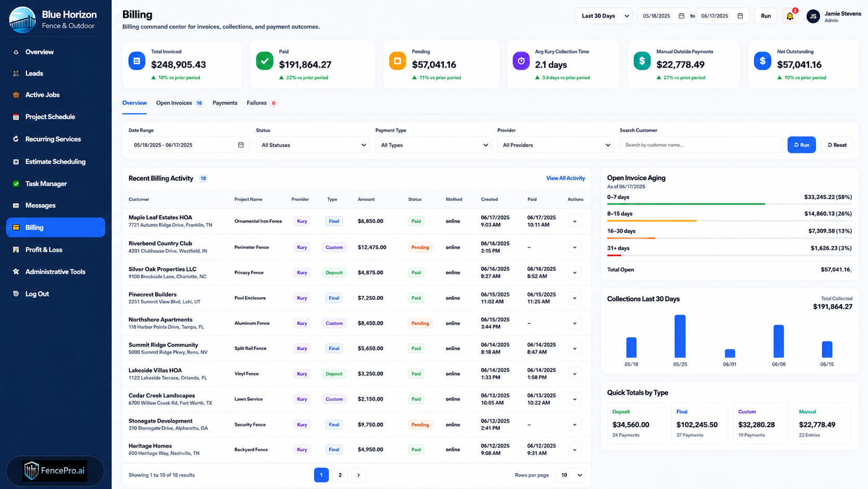Click the Paid checkmark card icon

(265, 61)
